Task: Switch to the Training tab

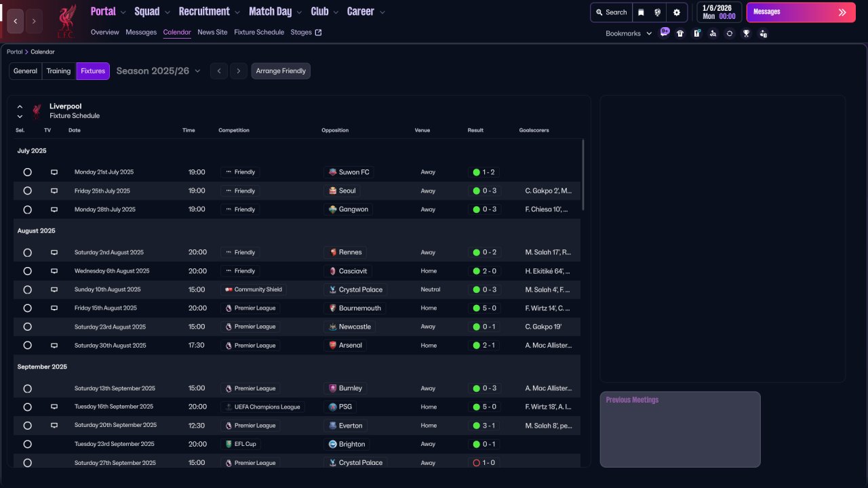Action: [58, 71]
